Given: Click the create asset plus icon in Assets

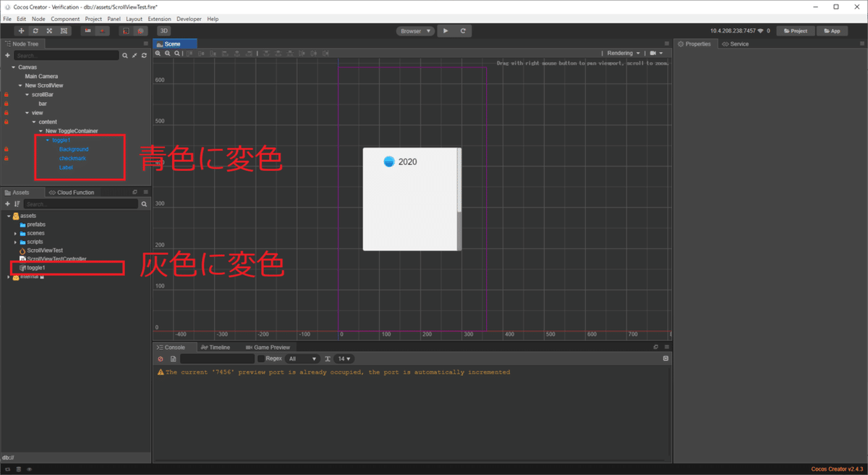Looking at the screenshot, I should [x=7, y=204].
